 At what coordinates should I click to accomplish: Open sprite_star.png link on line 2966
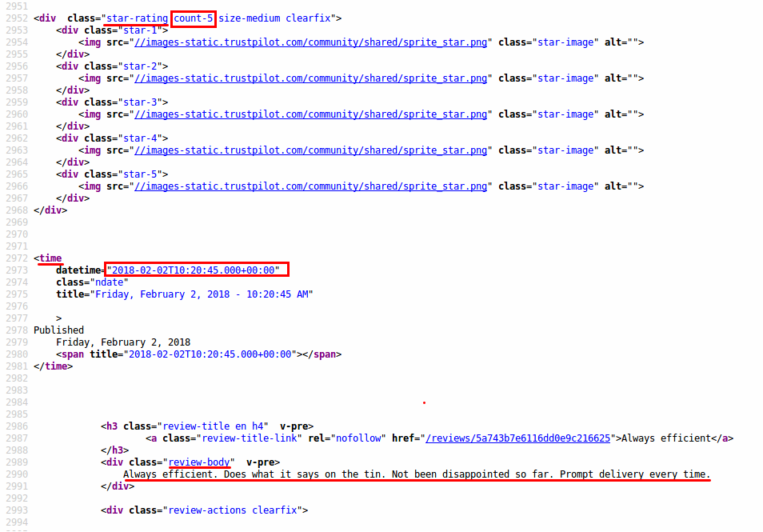click(x=310, y=186)
